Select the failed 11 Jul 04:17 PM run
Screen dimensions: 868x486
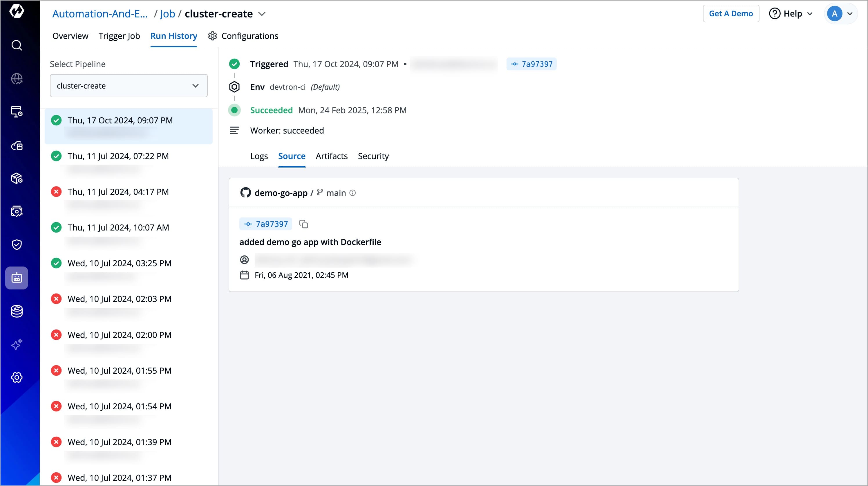(118, 192)
